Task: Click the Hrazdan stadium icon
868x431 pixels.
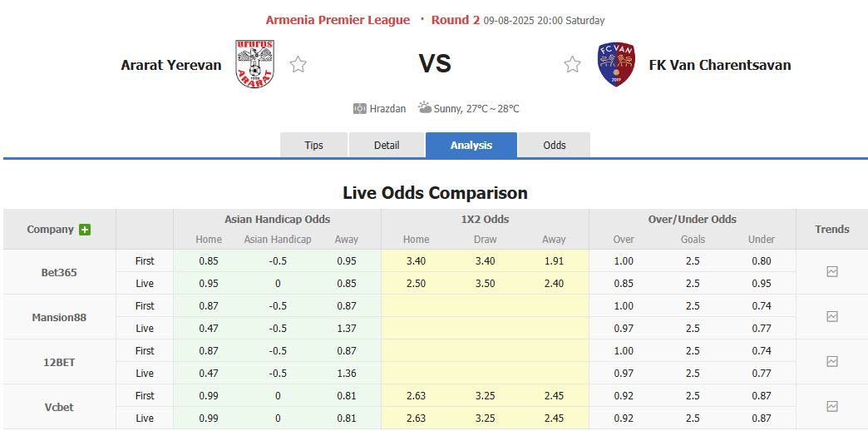Action: (360, 108)
